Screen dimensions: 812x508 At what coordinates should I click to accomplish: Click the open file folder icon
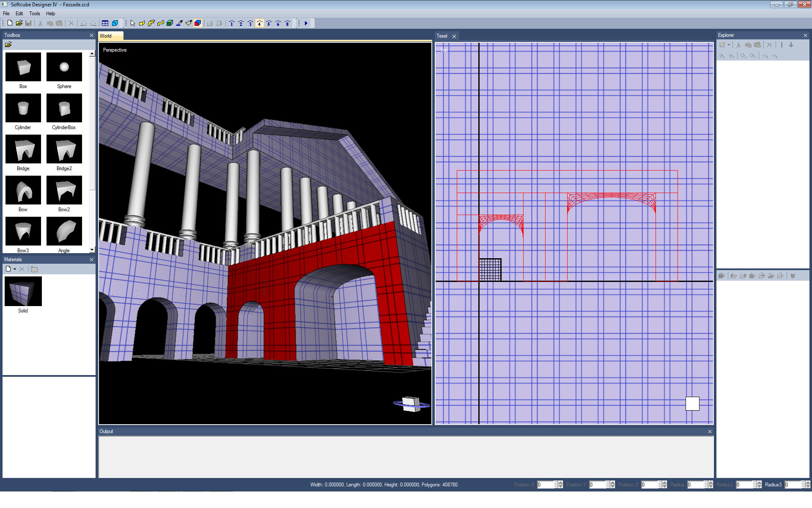pos(19,23)
